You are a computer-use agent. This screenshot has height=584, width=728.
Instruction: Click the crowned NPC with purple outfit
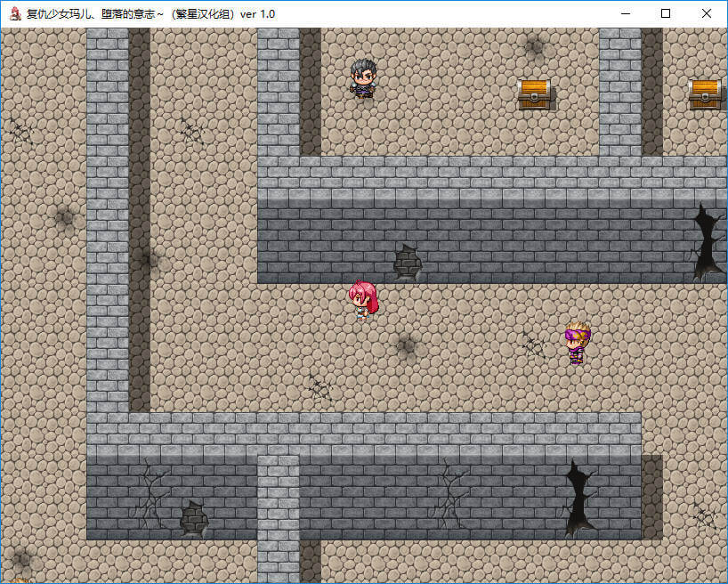tap(577, 342)
